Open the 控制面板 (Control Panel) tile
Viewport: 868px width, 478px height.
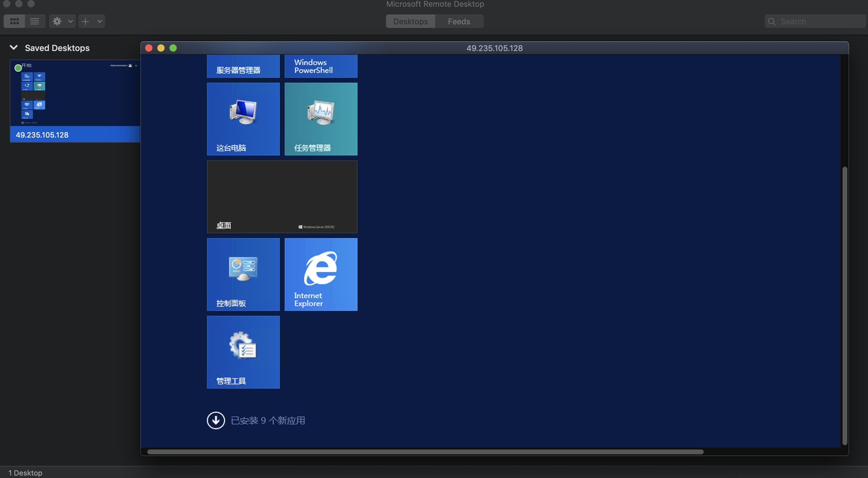[243, 274]
